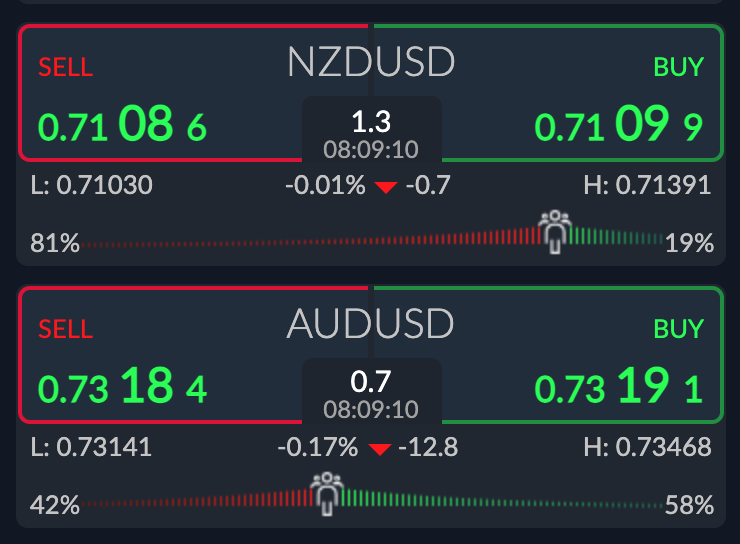Image resolution: width=740 pixels, height=544 pixels.
Task: Click the red down arrow under AUDUSD
Action: tap(379, 449)
